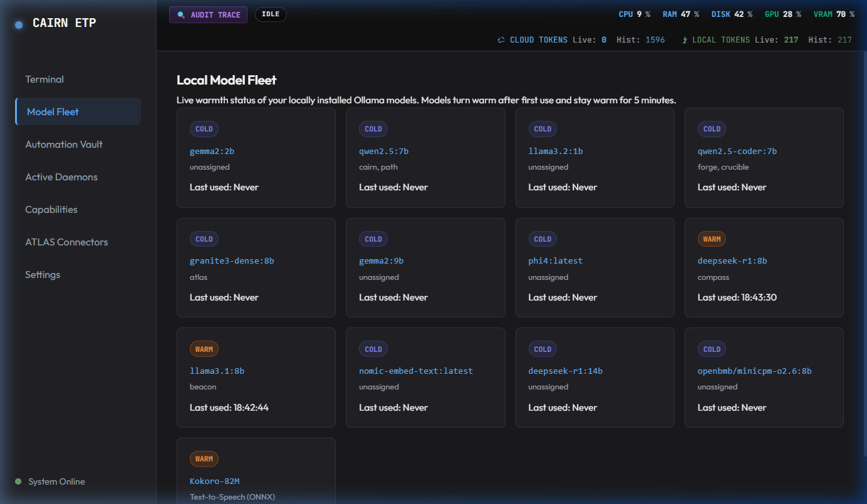Click the cloud tokens icon
This screenshot has width=867, height=504.
pos(501,40)
